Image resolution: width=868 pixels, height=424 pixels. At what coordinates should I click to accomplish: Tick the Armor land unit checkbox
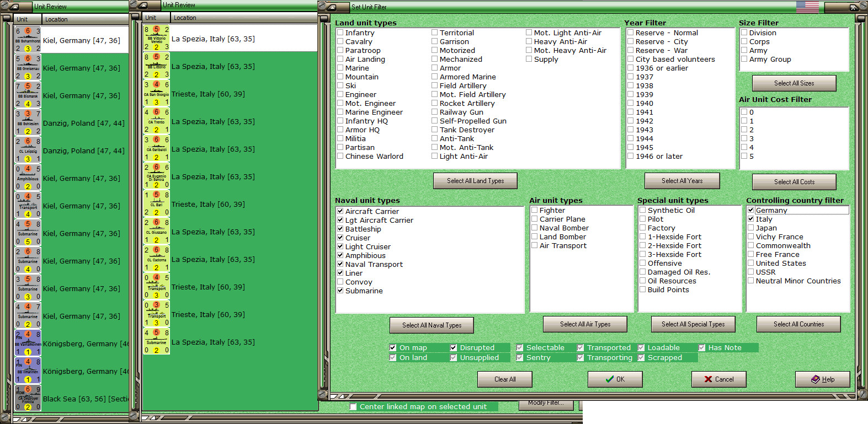click(x=435, y=68)
